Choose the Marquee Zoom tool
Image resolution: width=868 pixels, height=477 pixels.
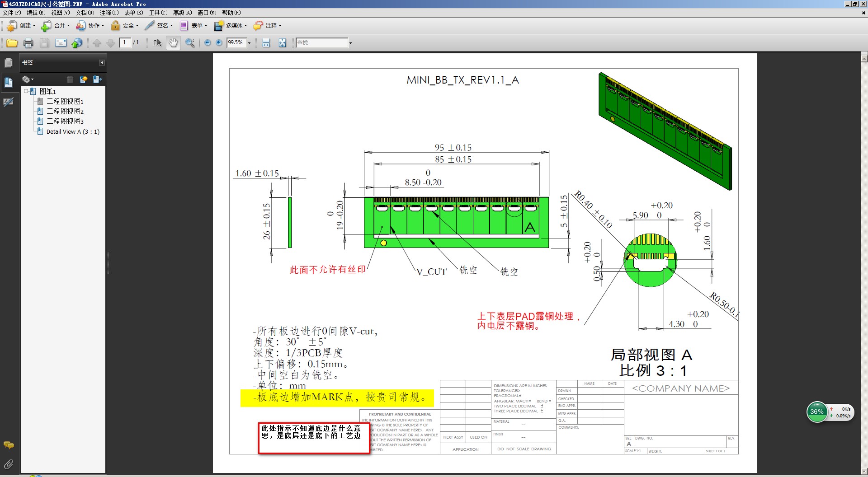pyautogui.click(x=190, y=43)
